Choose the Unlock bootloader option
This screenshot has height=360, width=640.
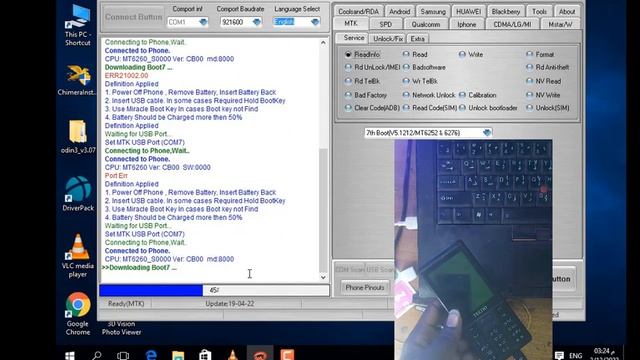[488, 108]
